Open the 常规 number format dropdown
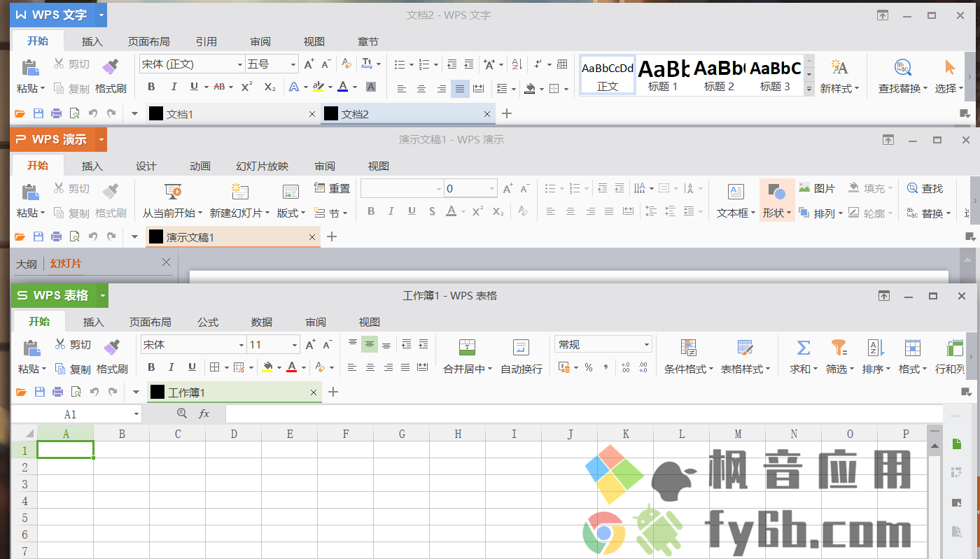Viewport: 980px width, 559px height. point(646,345)
